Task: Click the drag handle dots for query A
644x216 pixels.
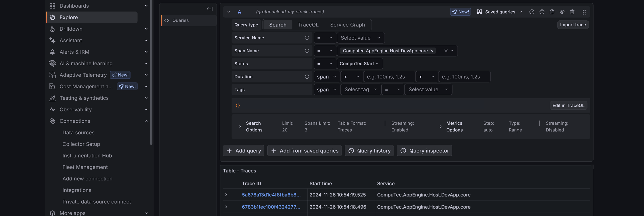Action: 584,12
